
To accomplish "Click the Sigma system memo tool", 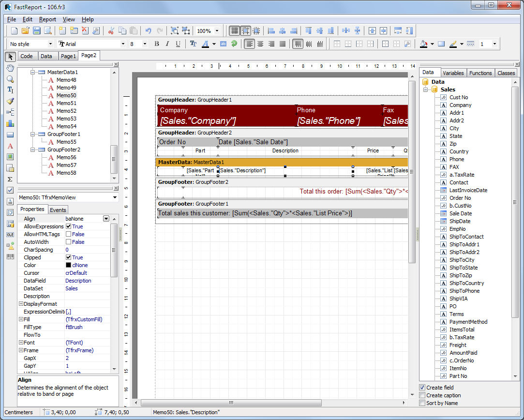I will tap(10, 179).
